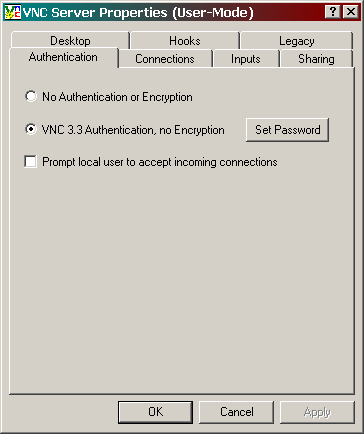Image resolution: width=364 pixels, height=434 pixels.
Task: Go to the Legacy tab
Action: [x=297, y=41]
